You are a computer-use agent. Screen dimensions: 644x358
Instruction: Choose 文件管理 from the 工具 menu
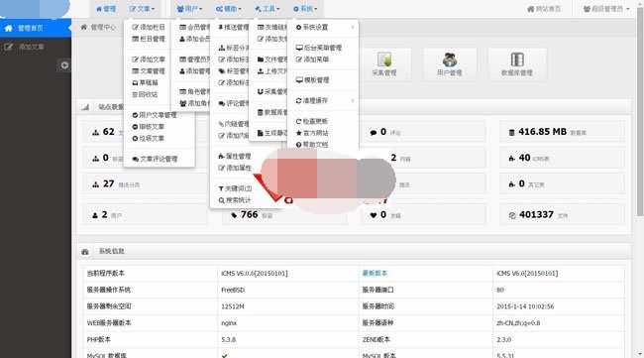(271, 60)
